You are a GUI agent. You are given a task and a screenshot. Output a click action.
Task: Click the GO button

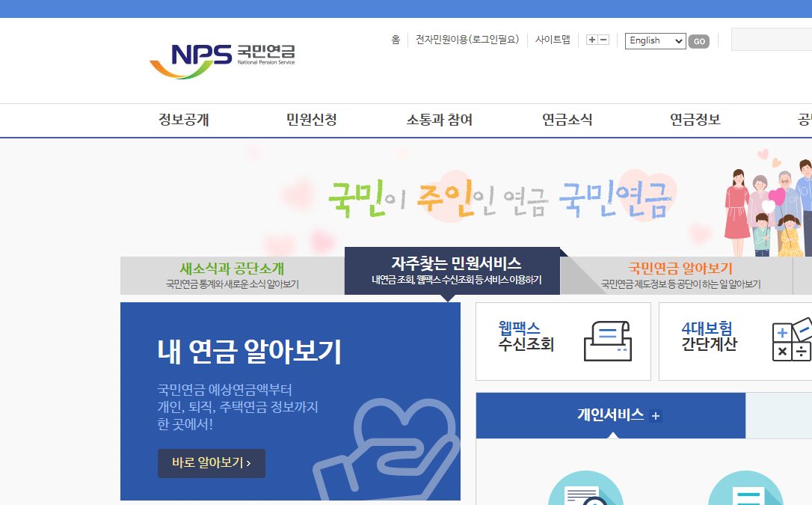click(699, 41)
